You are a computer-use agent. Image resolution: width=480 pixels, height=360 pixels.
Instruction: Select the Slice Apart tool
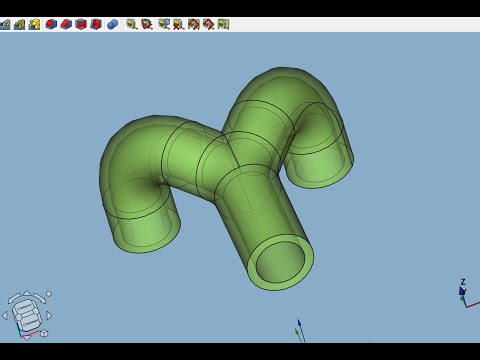(66, 24)
